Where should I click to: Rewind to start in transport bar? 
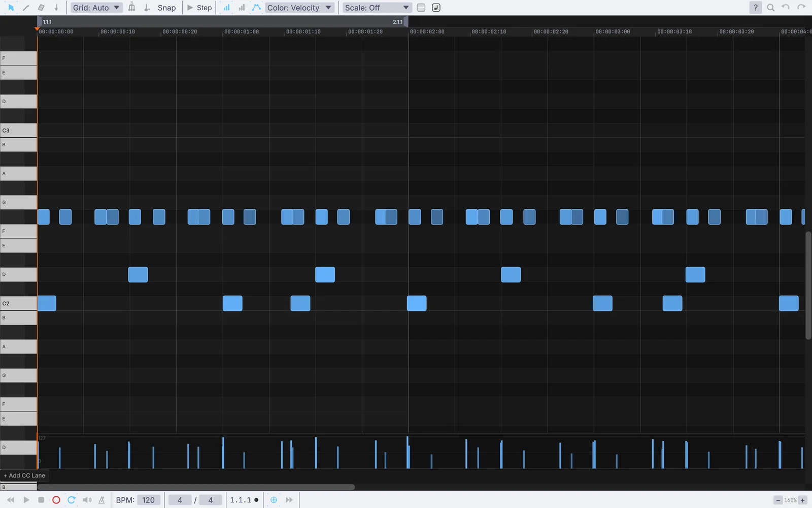pos(11,500)
